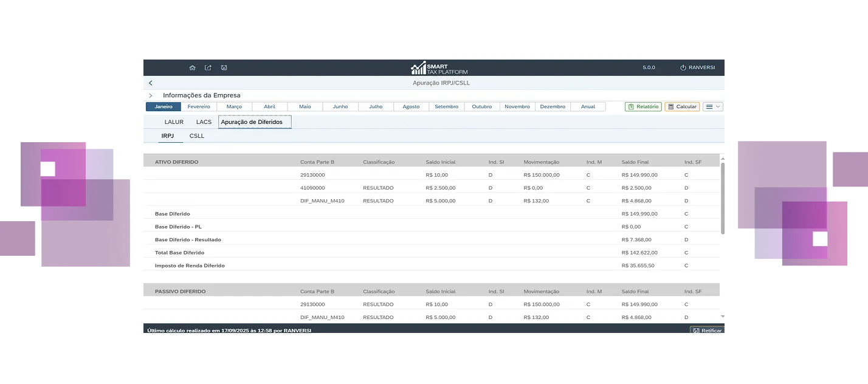Select the Fevereiro month segment
Image resolution: width=868 pixels, height=384 pixels.
tap(199, 106)
